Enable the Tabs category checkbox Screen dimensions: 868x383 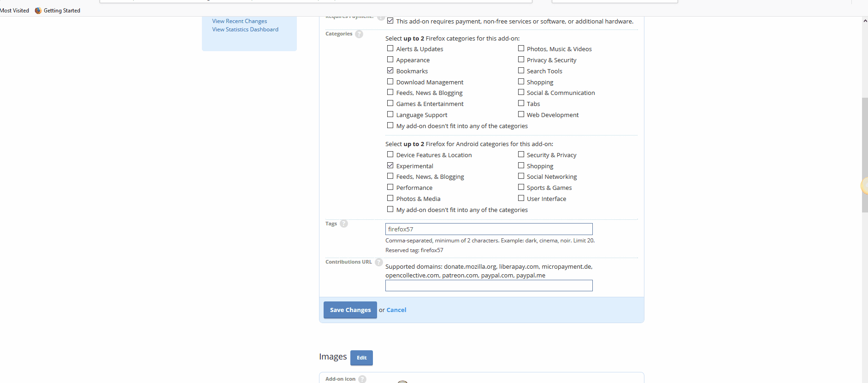[521, 103]
